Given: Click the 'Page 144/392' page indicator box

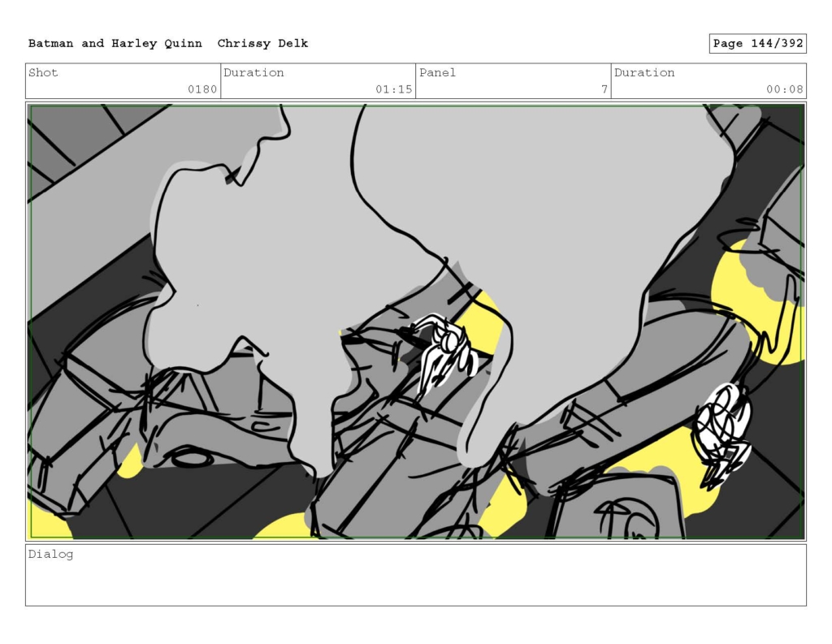Looking at the screenshot, I should tap(758, 44).
